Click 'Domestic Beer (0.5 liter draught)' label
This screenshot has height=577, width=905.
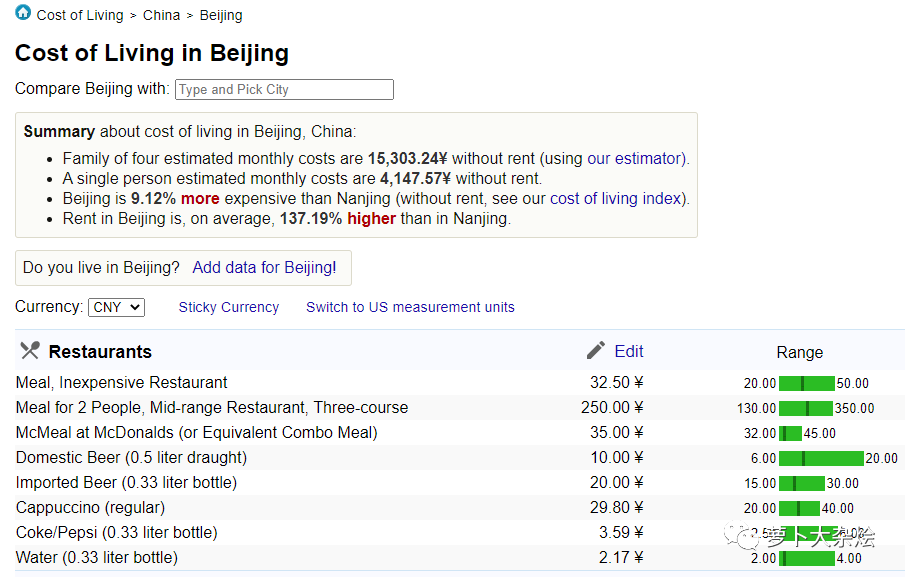point(131,458)
